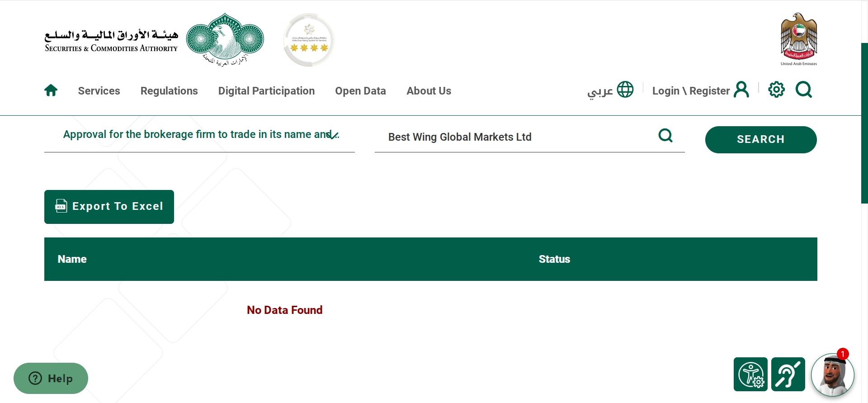
Task: Click the XLS file icon on export button
Action: [x=61, y=206]
